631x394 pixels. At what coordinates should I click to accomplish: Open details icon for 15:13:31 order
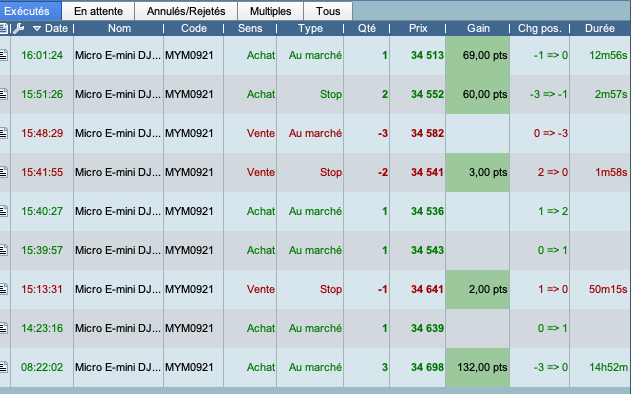click(4, 289)
